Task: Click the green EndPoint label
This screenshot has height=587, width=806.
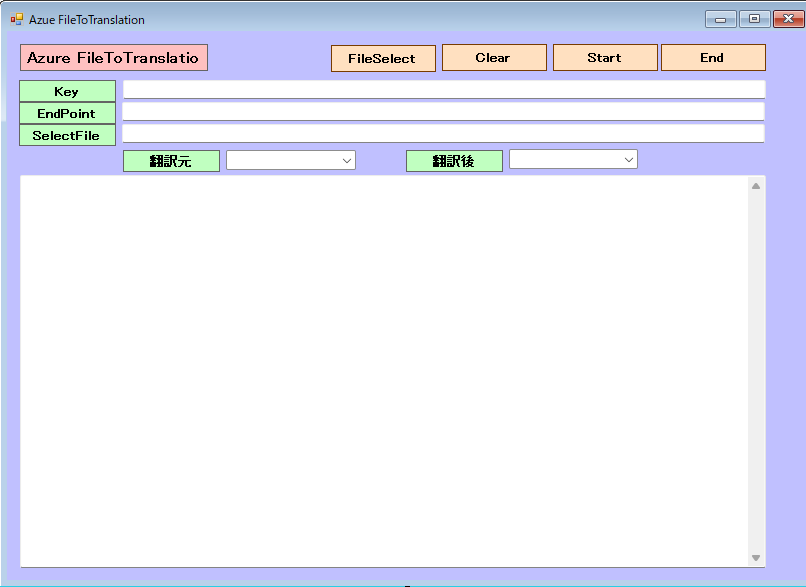Action: coord(67,113)
